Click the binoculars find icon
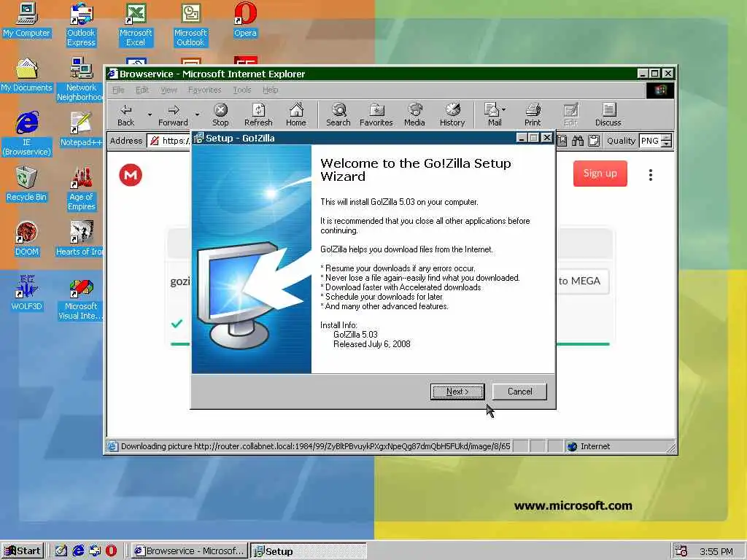Image resolution: width=747 pixels, height=560 pixels. [578, 141]
